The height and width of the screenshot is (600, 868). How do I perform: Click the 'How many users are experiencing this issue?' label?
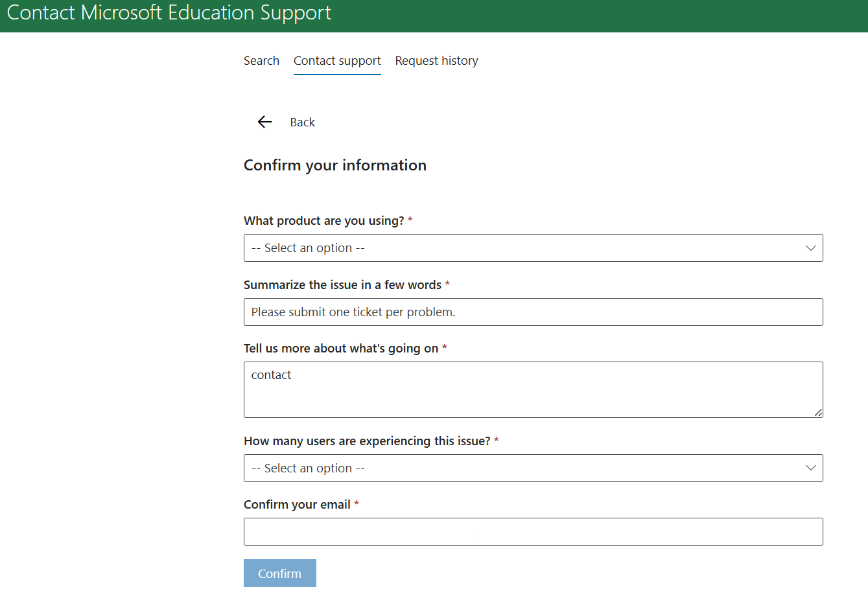(x=367, y=441)
